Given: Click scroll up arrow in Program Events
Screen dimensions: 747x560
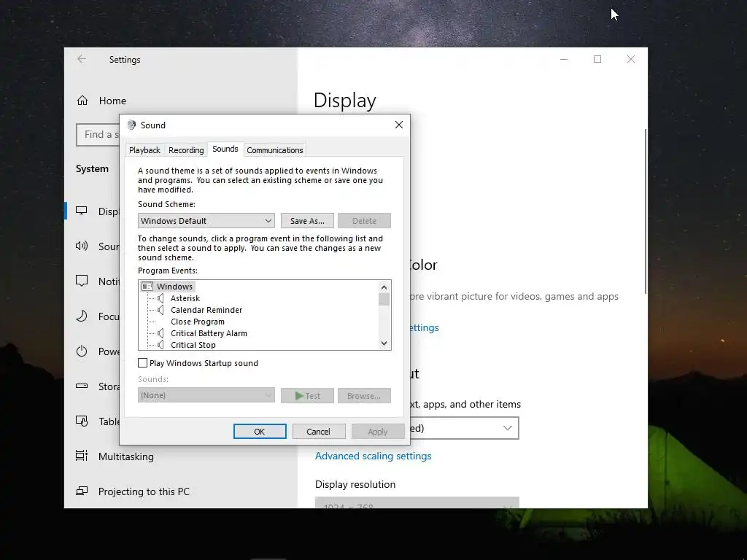Looking at the screenshot, I should [x=384, y=287].
